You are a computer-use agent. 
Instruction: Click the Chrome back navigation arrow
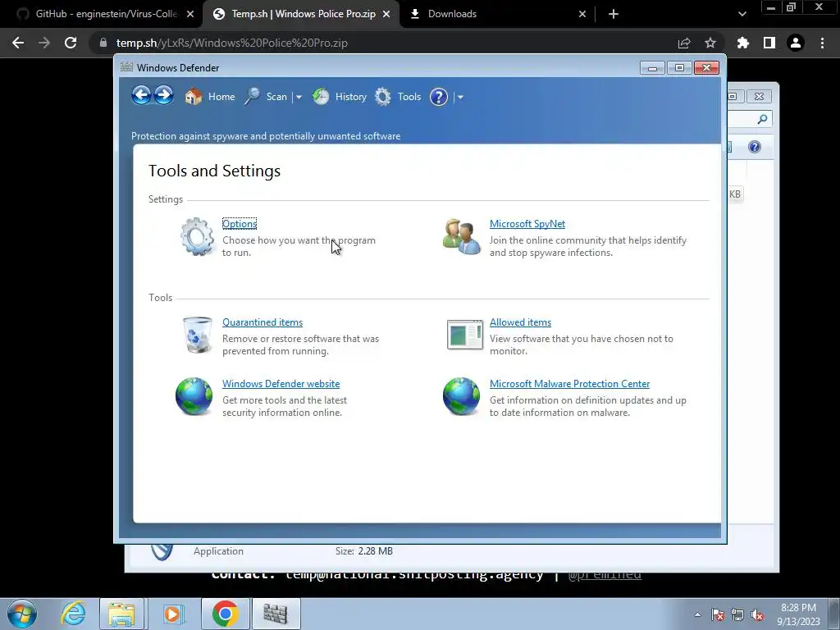[18, 43]
